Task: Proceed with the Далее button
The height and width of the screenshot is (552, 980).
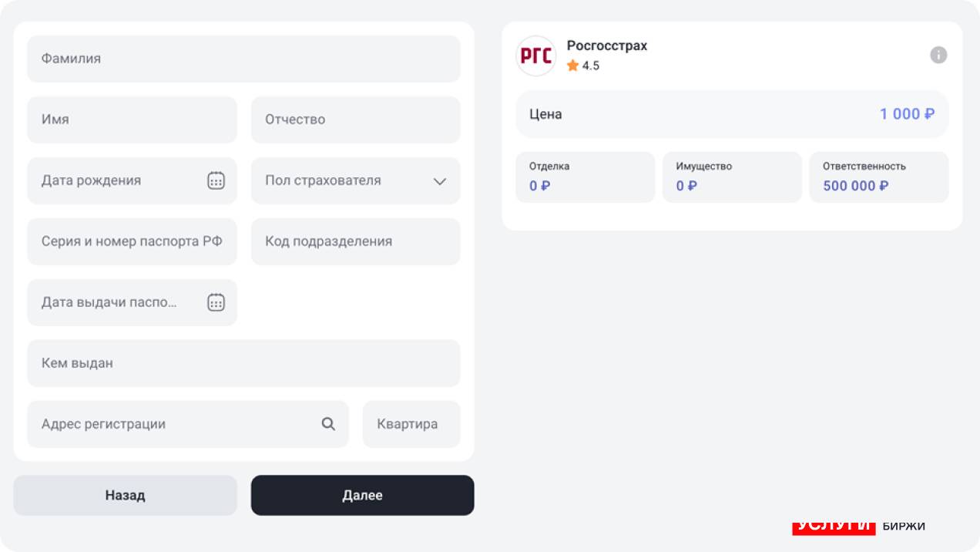Action: click(362, 495)
